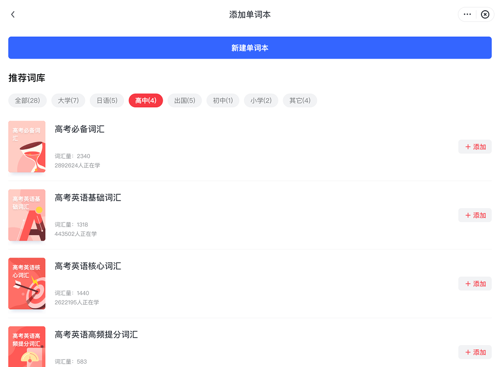Click the 添加单词本 page title
Viewport: 500px width, 367px height.
(x=250, y=14)
